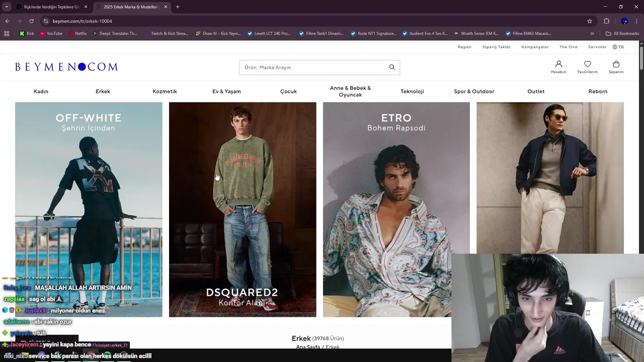Open the Chrome apps grid icon
644x362 pixels.
click(7, 34)
